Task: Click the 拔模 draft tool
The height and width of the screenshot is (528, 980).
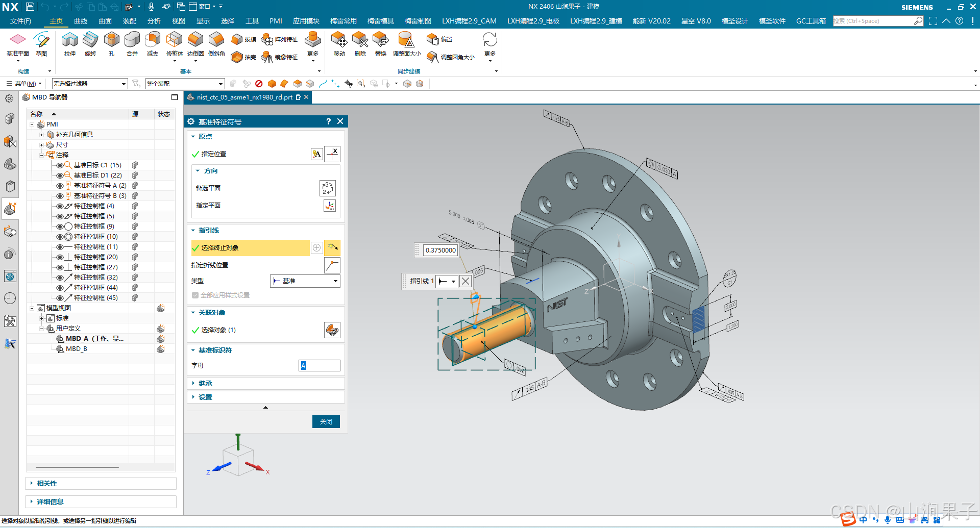Action: pos(243,39)
